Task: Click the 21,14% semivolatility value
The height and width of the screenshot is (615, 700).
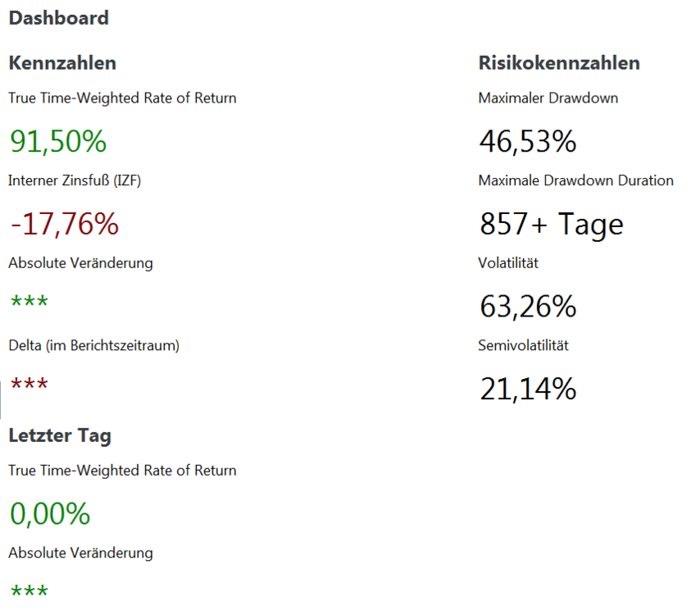Action: (x=528, y=389)
